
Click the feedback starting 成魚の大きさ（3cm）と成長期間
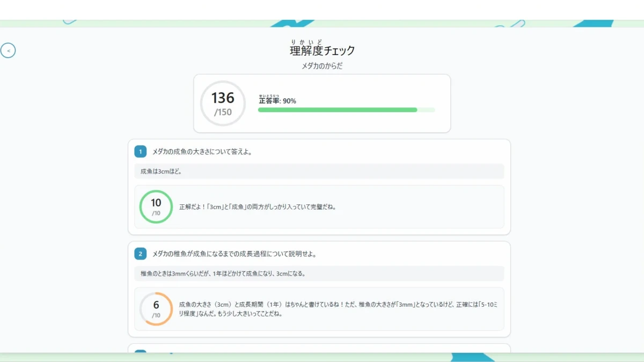tap(338, 309)
